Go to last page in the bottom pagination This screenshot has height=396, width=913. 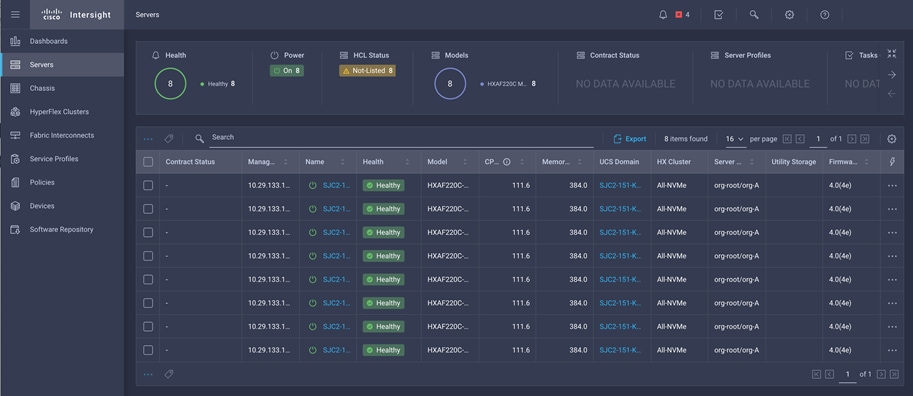click(894, 374)
